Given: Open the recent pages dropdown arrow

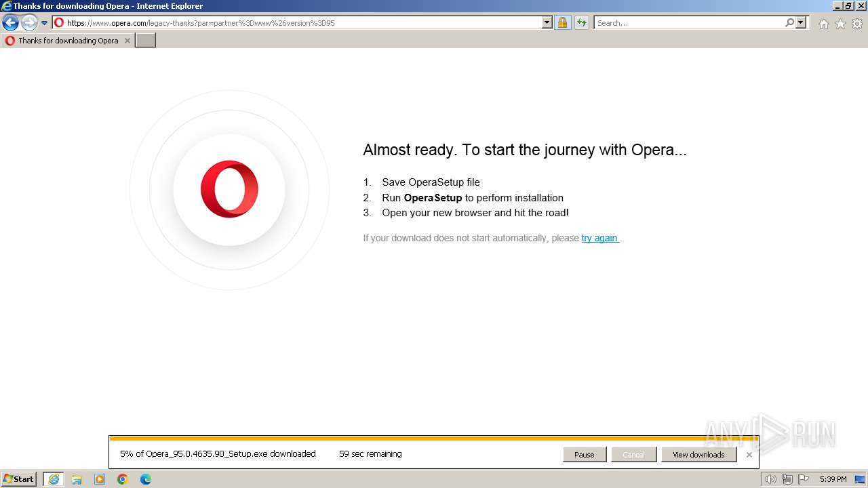Looking at the screenshot, I should tap(45, 23).
